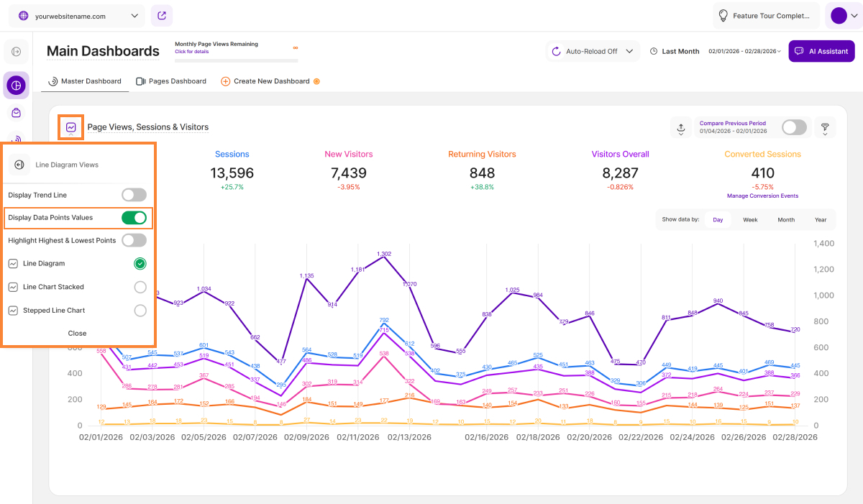Click the line diagram views chart icon
The height and width of the screenshot is (504, 863).
tap(71, 127)
